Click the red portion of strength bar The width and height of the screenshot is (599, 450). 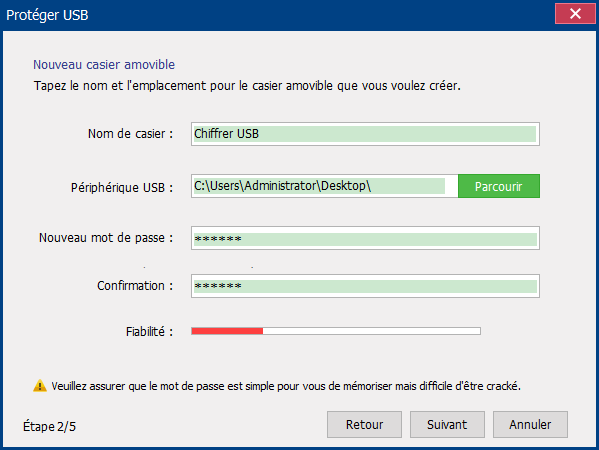click(227, 331)
